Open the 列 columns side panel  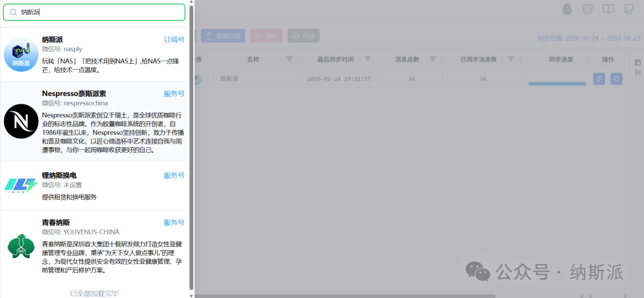(637, 67)
